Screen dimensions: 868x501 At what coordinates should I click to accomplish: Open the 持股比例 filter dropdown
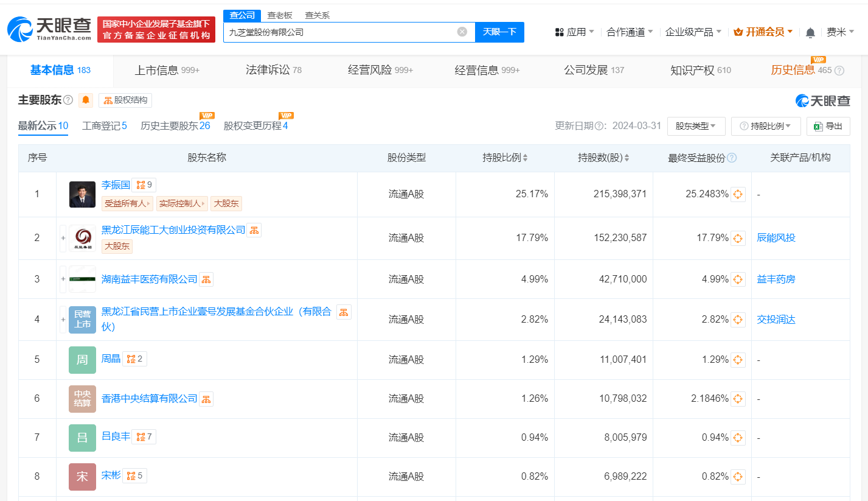click(x=766, y=126)
